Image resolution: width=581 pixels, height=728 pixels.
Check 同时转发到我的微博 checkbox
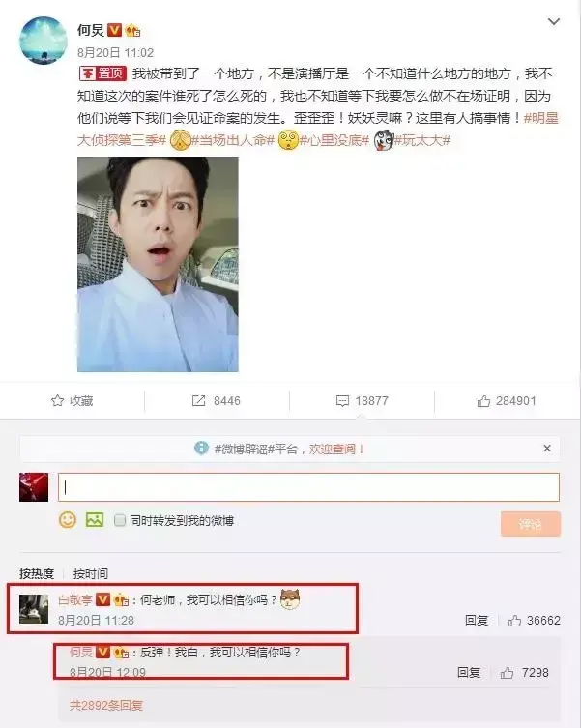click(120, 520)
